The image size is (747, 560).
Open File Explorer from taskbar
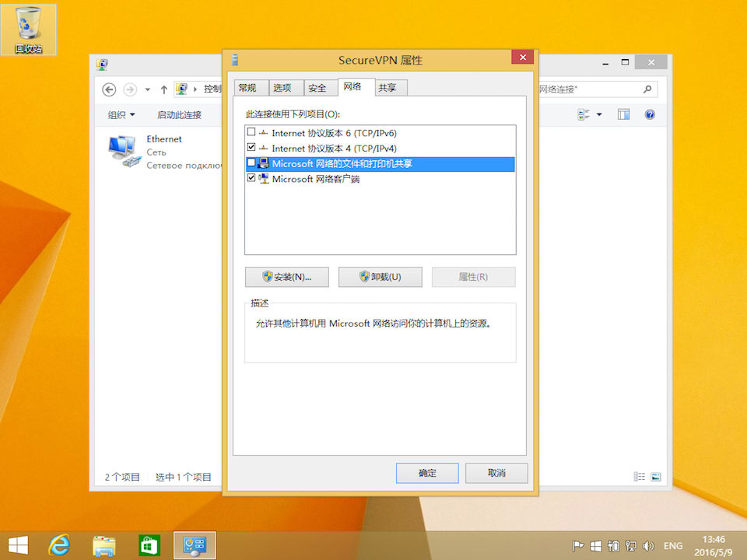[103, 545]
